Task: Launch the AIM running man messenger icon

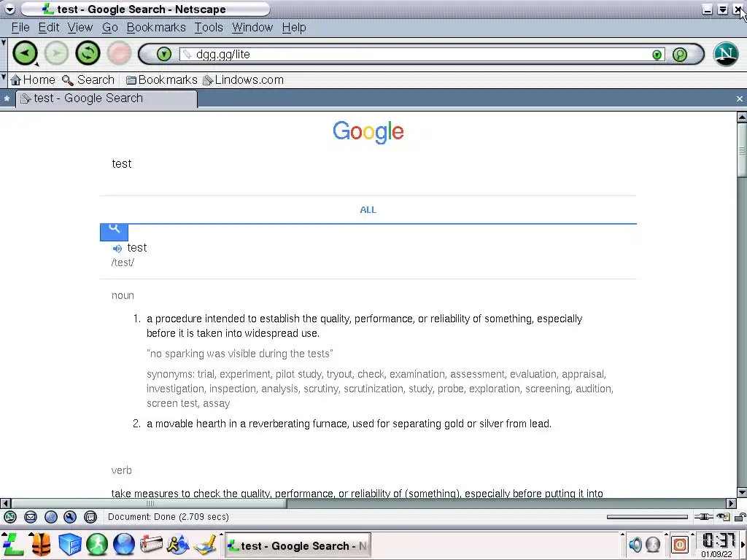Action: tap(178, 545)
